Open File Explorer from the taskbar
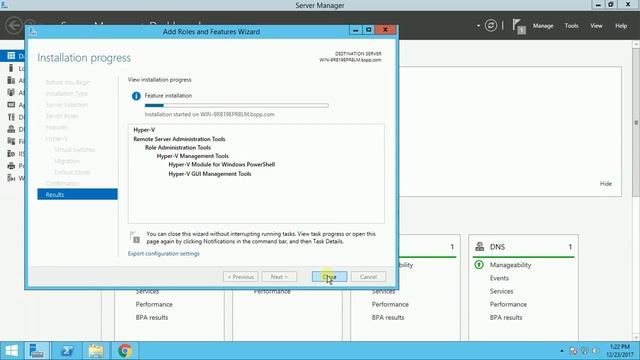The width and height of the screenshot is (640, 360). coord(96,351)
